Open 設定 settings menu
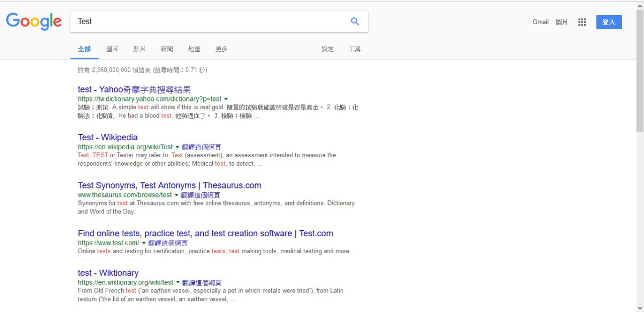This screenshot has height=312, width=644. [328, 49]
